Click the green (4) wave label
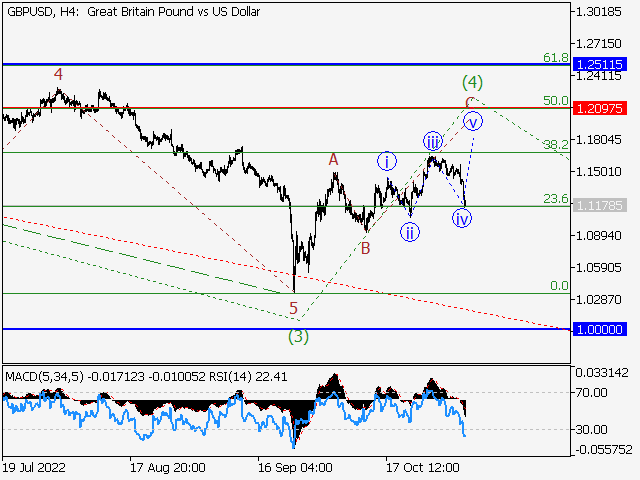 point(472,82)
